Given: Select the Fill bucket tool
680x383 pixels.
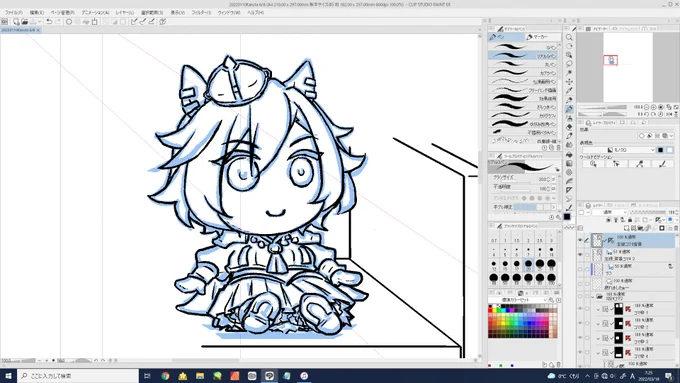Looking at the screenshot, I should (569, 154).
